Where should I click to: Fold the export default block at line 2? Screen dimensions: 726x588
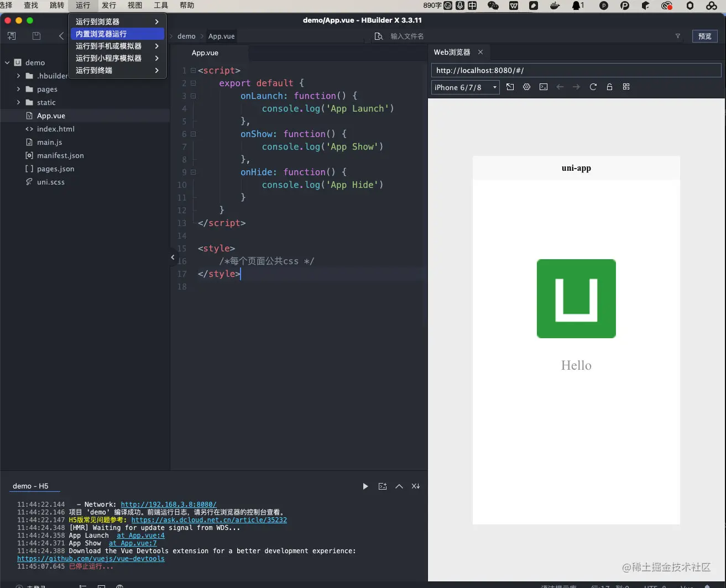pos(193,83)
